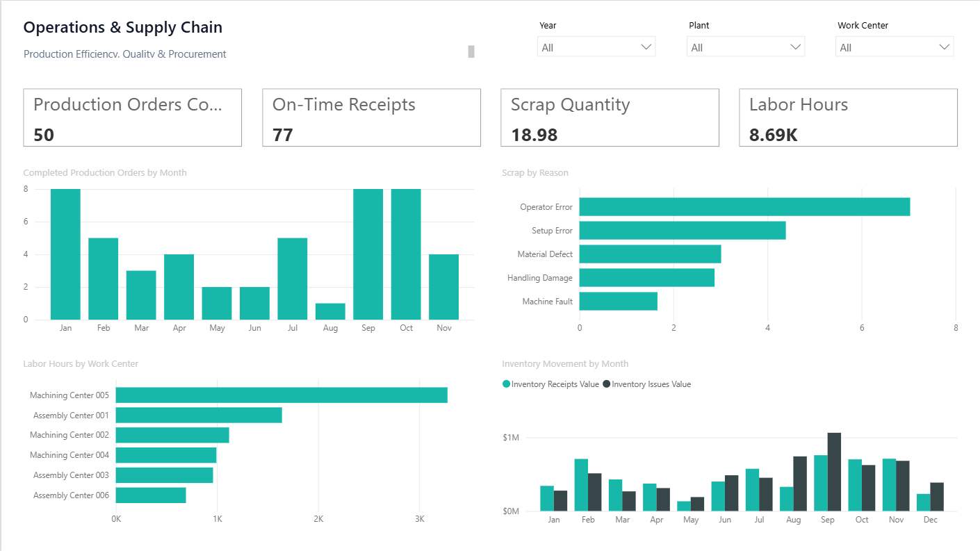Open the Work Center filter dropdown
Screen dimensions: 980x551
[x=895, y=47]
